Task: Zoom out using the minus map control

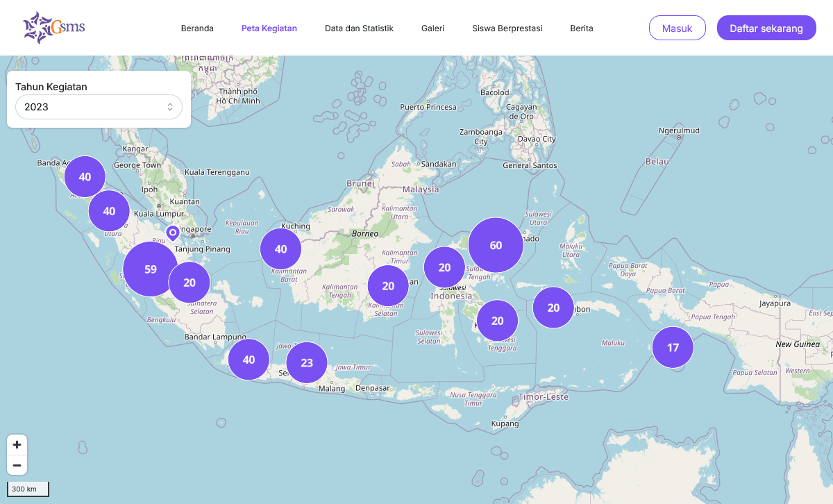Action: click(x=17, y=464)
